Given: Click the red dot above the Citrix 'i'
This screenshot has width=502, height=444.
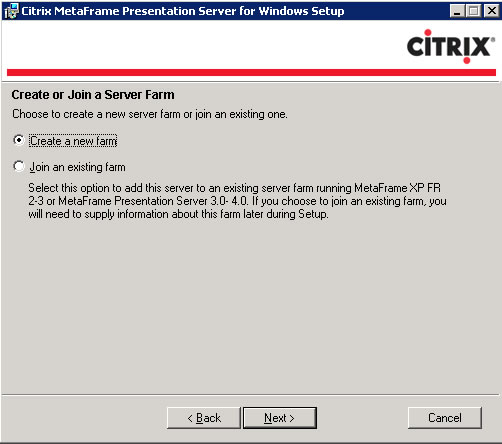Looking at the screenshot, I should point(428,32).
